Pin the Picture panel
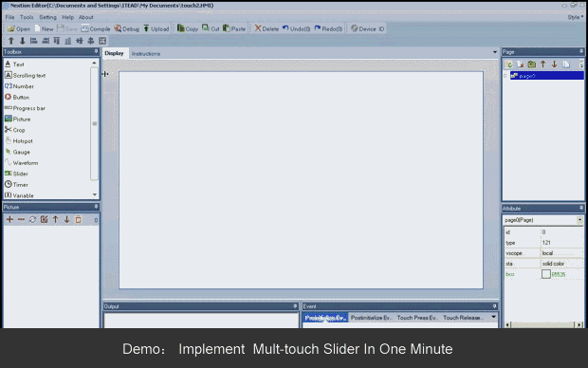This screenshot has width=588, height=368. pyautogui.click(x=96, y=207)
